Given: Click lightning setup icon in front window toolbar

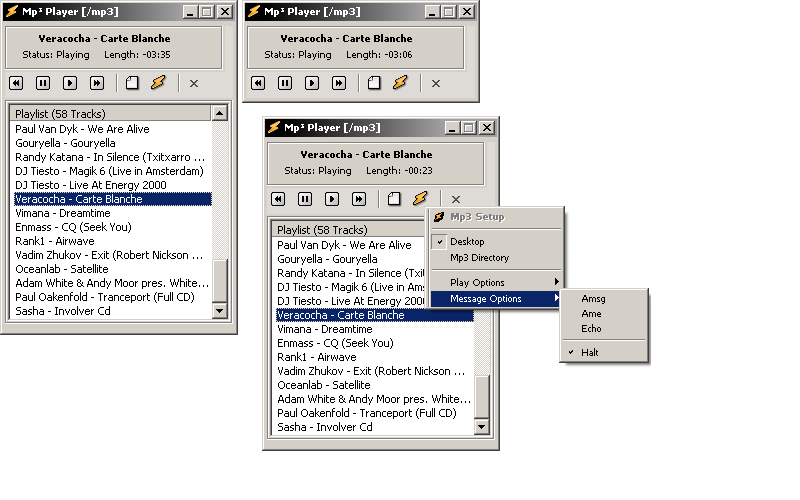Looking at the screenshot, I should [420, 198].
